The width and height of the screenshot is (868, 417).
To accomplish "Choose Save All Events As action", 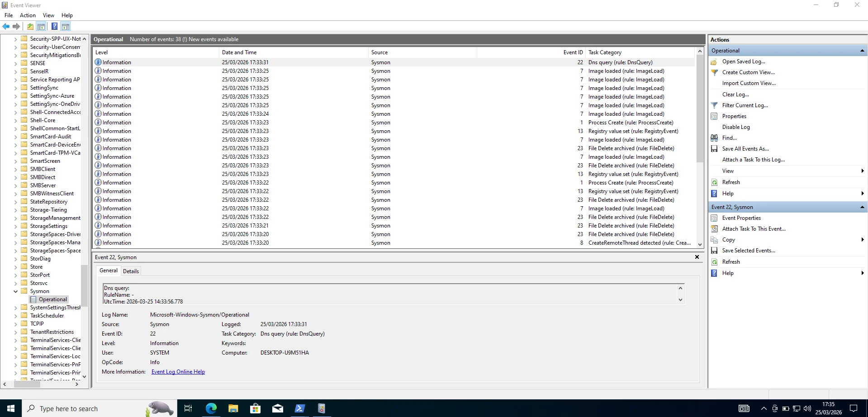I will point(745,149).
